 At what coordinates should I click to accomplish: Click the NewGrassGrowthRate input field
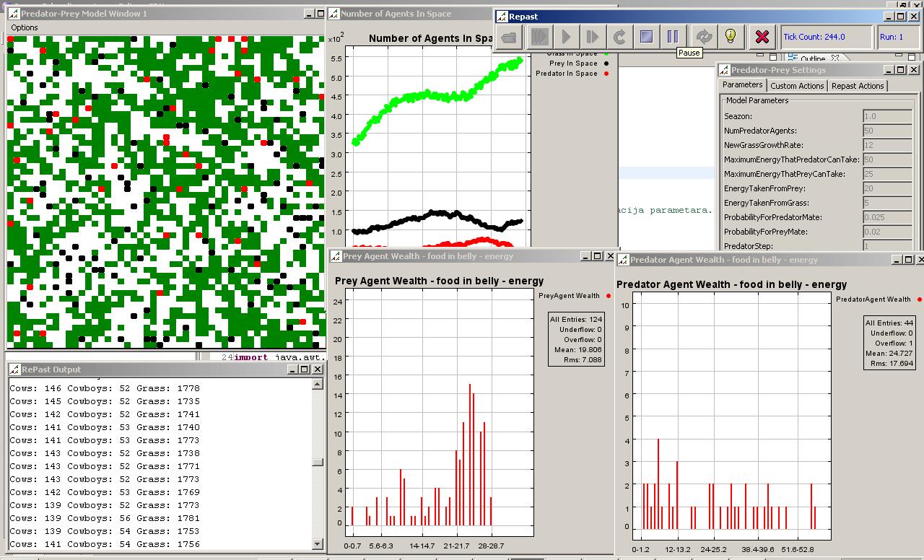[887, 145]
